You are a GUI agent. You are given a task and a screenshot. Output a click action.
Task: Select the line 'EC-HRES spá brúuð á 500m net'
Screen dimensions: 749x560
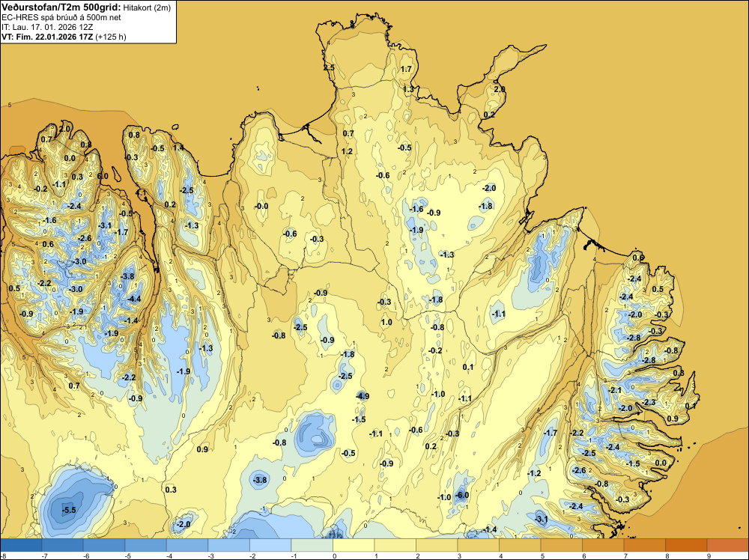61,17
